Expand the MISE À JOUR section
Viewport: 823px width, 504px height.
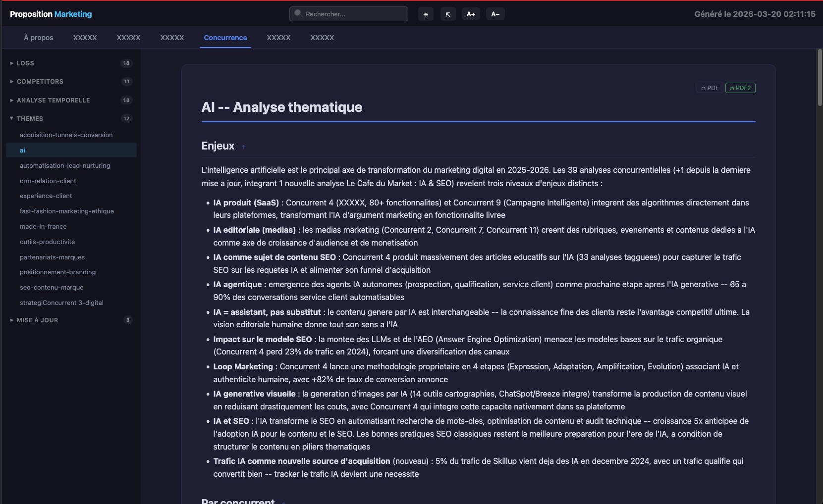click(x=38, y=320)
